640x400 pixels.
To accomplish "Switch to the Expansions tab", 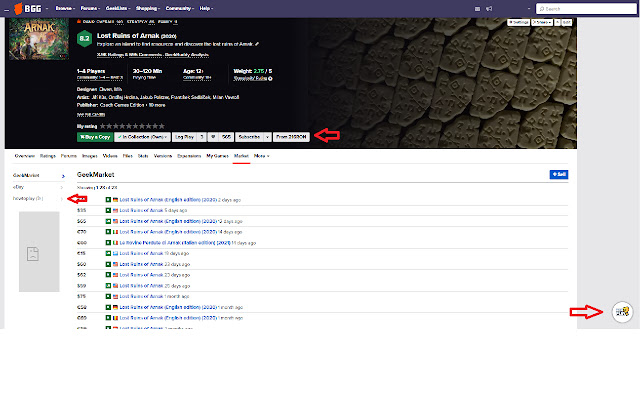I will click(x=188, y=156).
